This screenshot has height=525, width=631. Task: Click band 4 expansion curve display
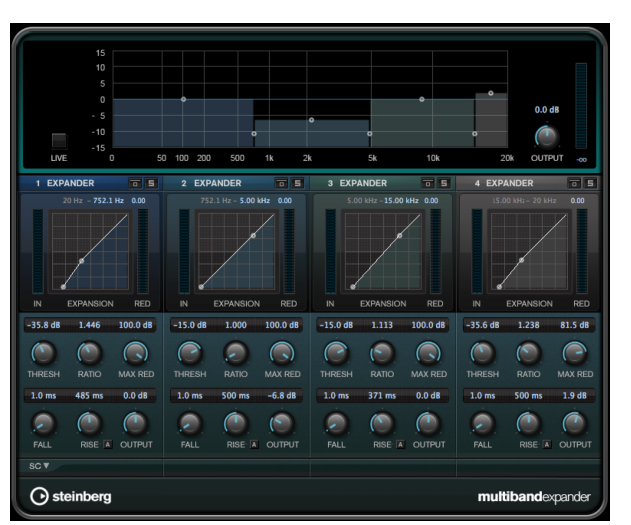[527, 249]
